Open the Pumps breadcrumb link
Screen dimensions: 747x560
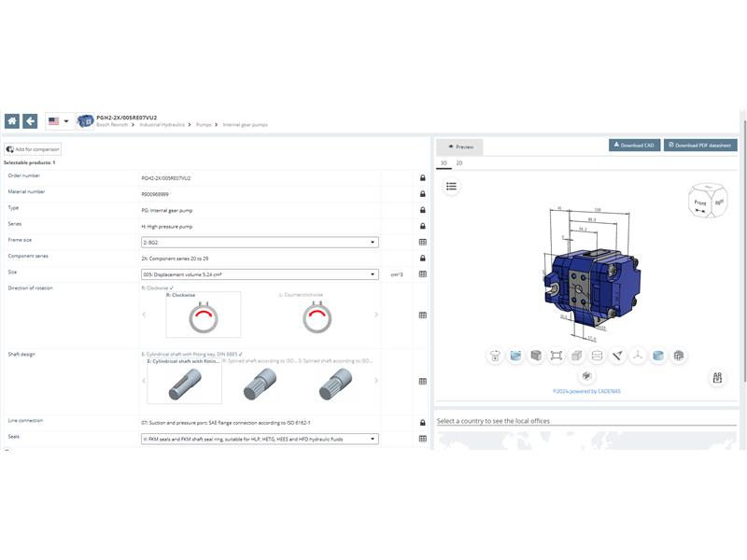click(204, 125)
